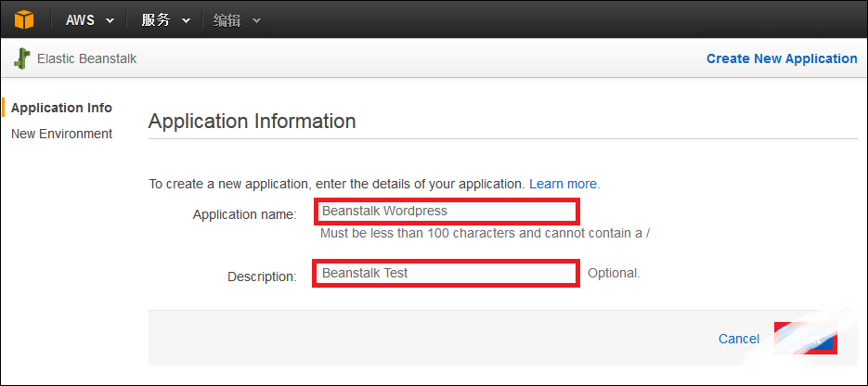This screenshot has width=868, height=386.
Task: Focus the Application name field
Action: (x=447, y=211)
